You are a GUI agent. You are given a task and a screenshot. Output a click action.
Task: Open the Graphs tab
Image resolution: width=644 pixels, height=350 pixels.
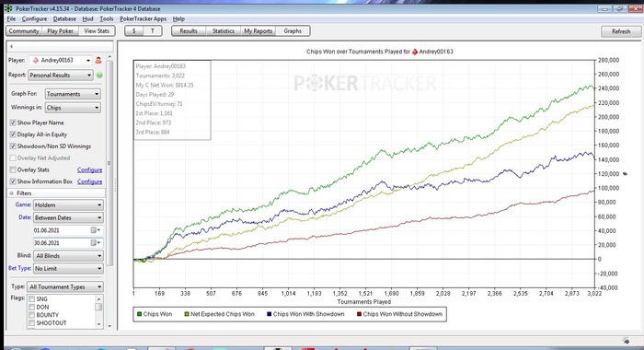point(293,30)
